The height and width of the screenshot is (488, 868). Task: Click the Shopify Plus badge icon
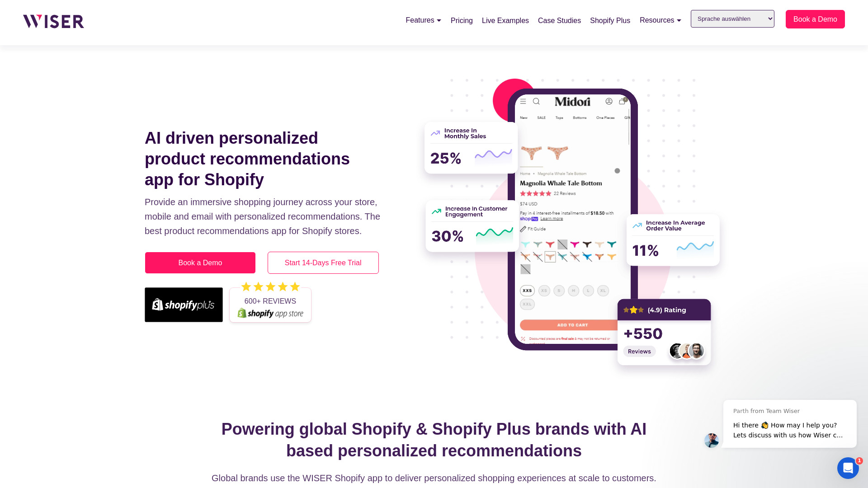tap(184, 305)
